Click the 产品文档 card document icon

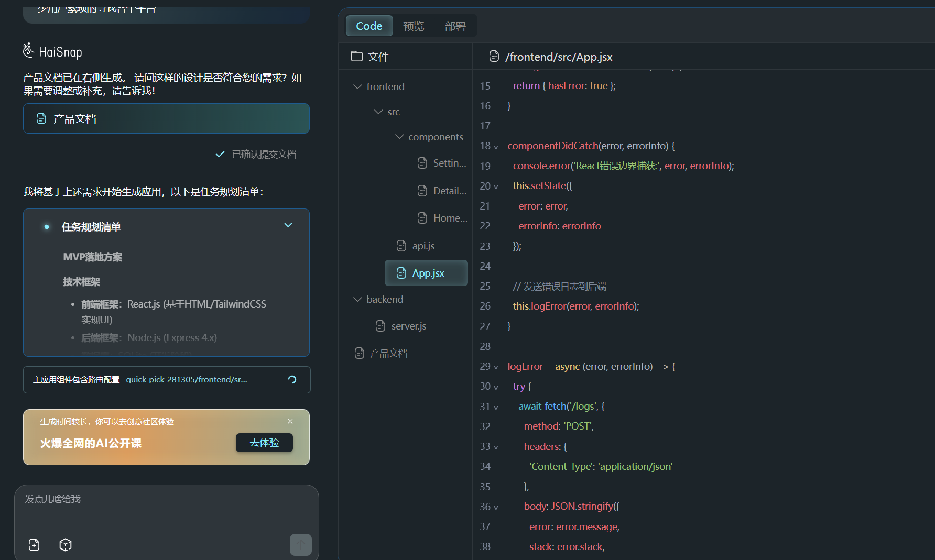pyautogui.click(x=41, y=119)
